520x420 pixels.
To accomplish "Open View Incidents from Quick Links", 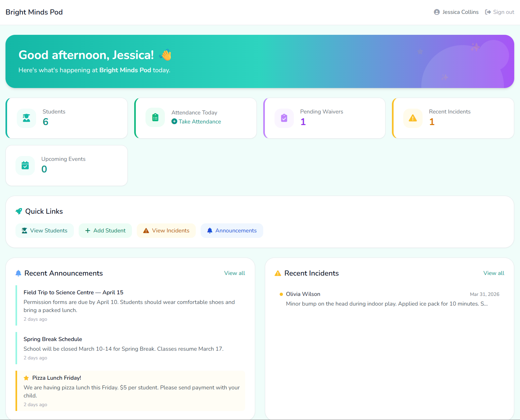I will tap(166, 230).
